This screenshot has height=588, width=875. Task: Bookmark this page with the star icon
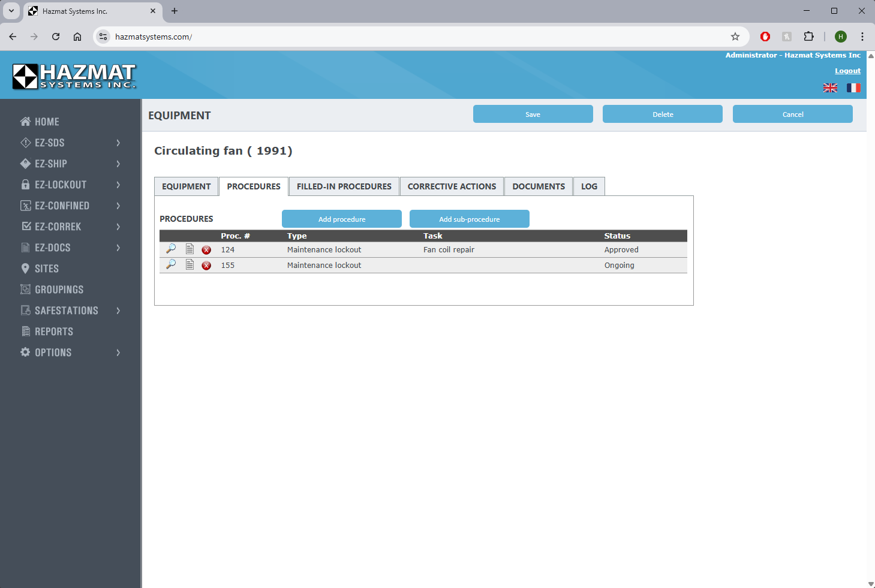click(735, 37)
